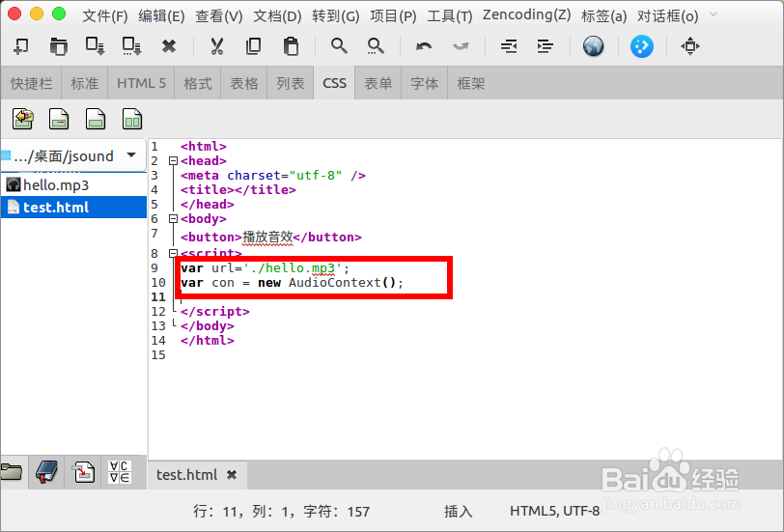This screenshot has height=532, width=784.
Task: Click the Cut scissors icon
Action: pyautogui.click(x=216, y=46)
